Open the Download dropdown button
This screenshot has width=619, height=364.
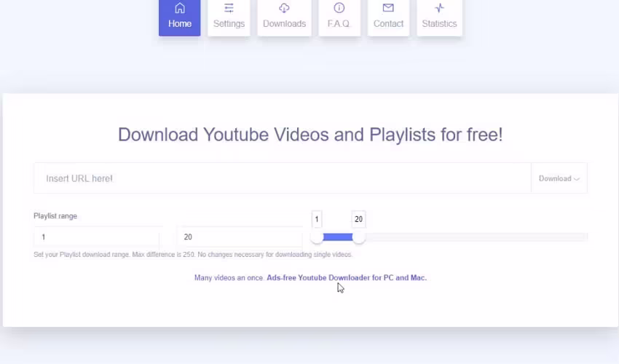point(559,178)
